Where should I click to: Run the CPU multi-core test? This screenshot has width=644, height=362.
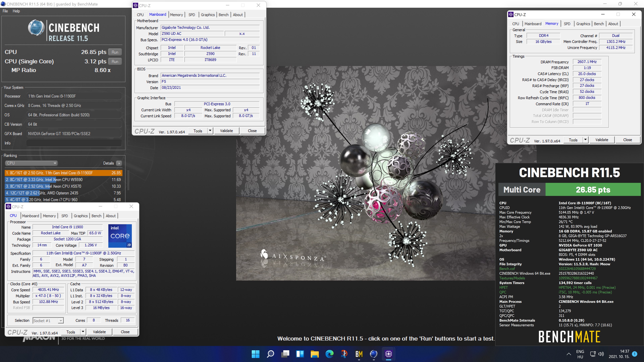tap(115, 52)
